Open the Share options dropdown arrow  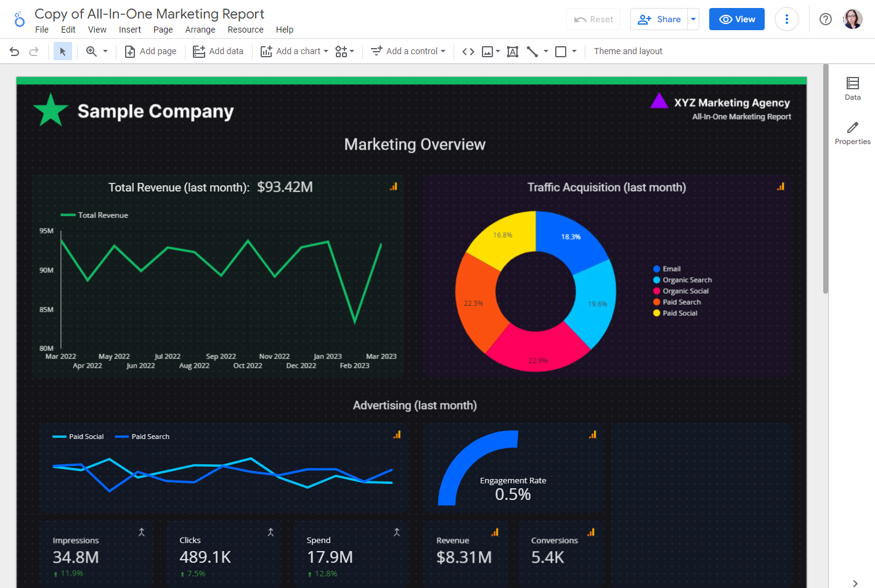(693, 19)
